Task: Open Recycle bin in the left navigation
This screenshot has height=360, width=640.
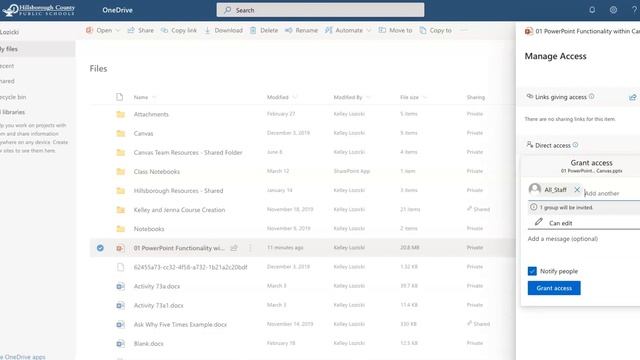Action: tap(13, 97)
